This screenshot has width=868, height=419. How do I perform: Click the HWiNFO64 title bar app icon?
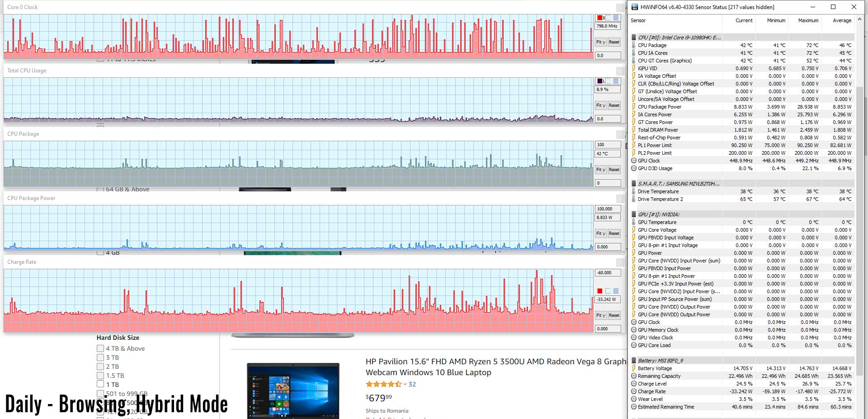click(635, 7)
